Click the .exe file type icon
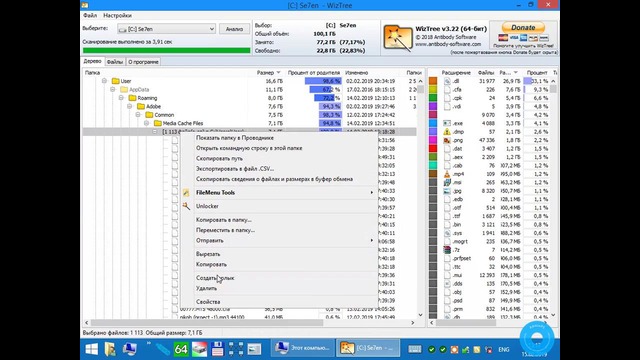Viewport: 640px width, 360px height. tap(447, 123)
